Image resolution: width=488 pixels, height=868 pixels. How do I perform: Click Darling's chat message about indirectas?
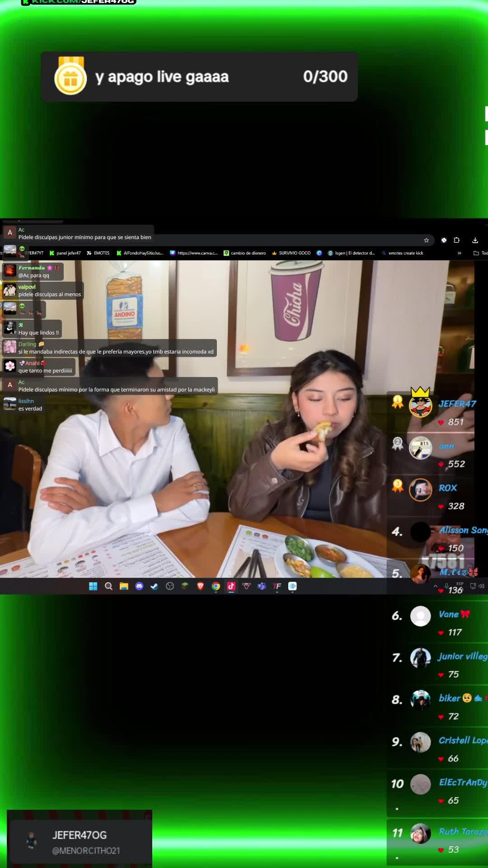point(109,348)
